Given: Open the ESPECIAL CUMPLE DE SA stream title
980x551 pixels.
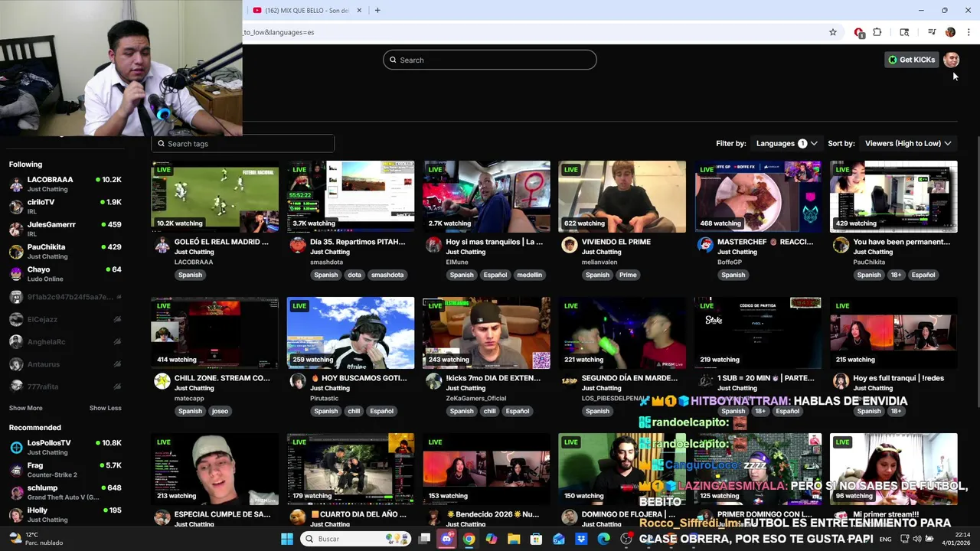Looking at the screenshot, I should (x=222, y=514).
